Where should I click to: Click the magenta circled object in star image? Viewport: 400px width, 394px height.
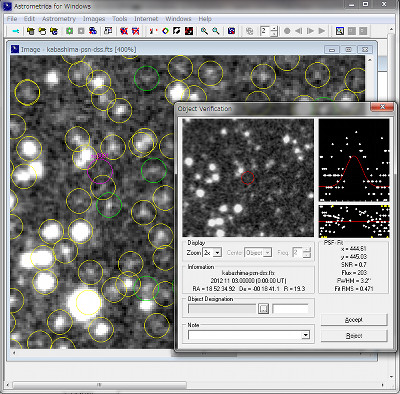[x=100, y=171]
